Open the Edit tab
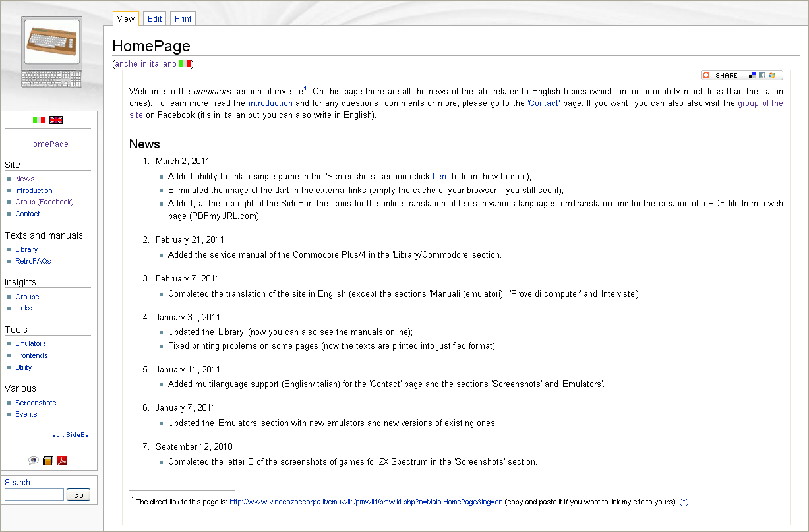The width and height of the screenshot is (809, 532). (154, 19)
